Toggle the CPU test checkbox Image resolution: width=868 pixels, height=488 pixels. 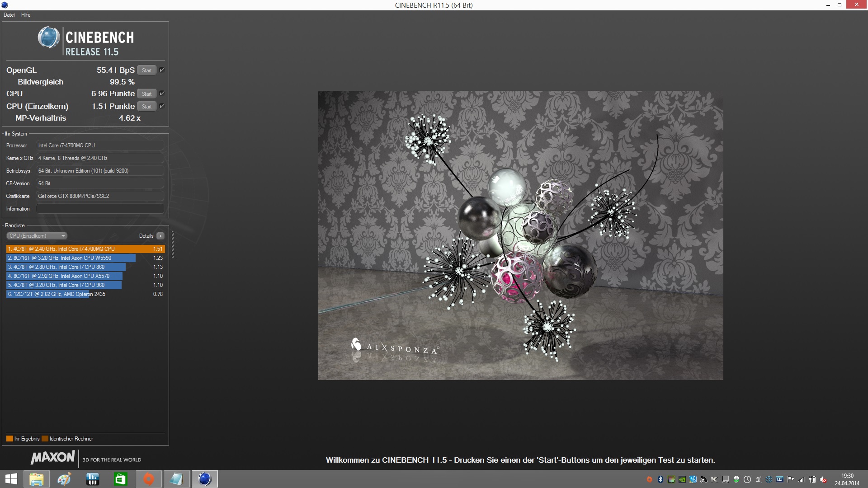pos(162,94)
